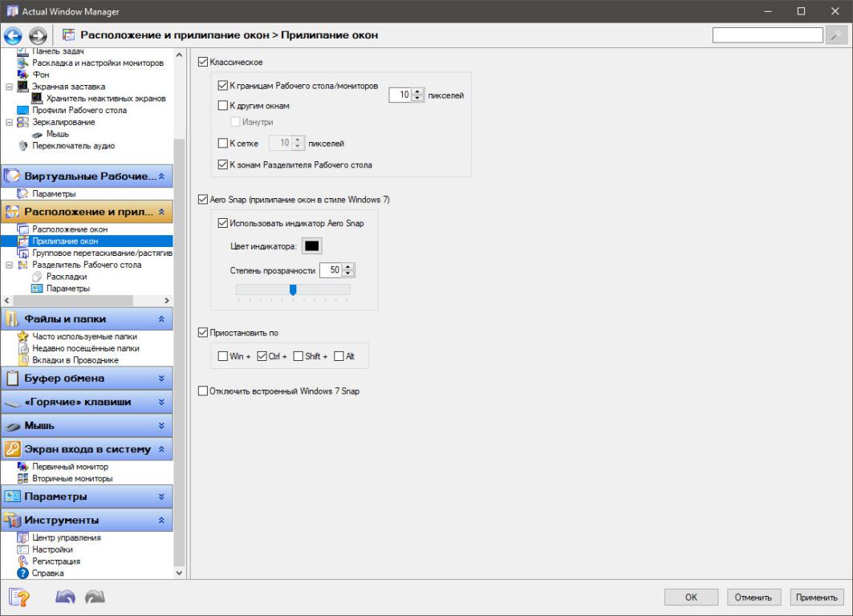Open Справка item in Инструменты section
The height and width of the screenshot is (616, 853).
pyautogui.click(x=47, y=573)
